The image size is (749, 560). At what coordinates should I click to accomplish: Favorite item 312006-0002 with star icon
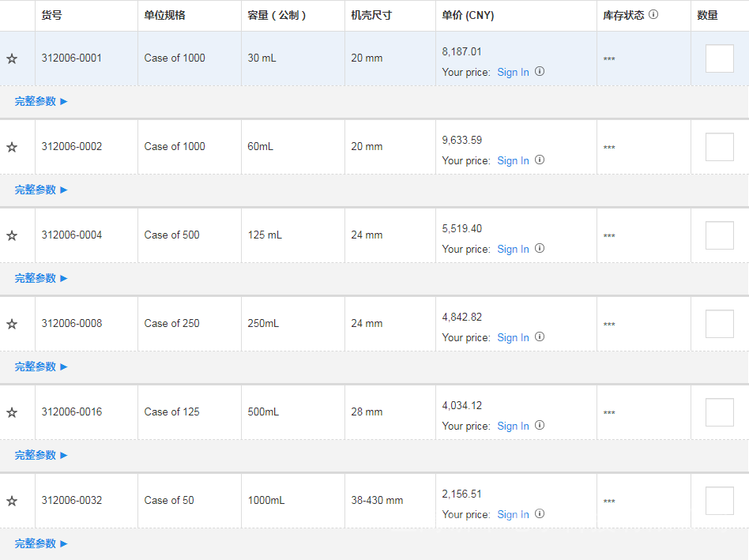pyautogui.click(x=12, y=147)
